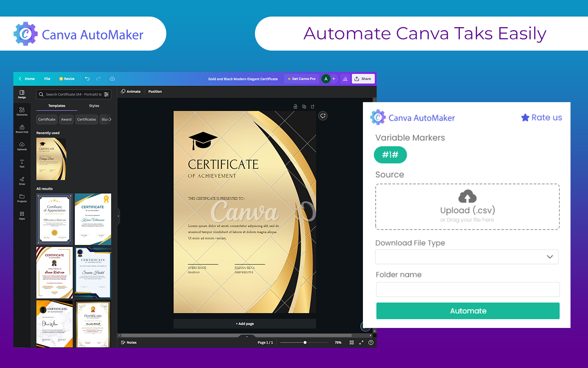Click the star icon beside Rate us

[x=525, y=117]
